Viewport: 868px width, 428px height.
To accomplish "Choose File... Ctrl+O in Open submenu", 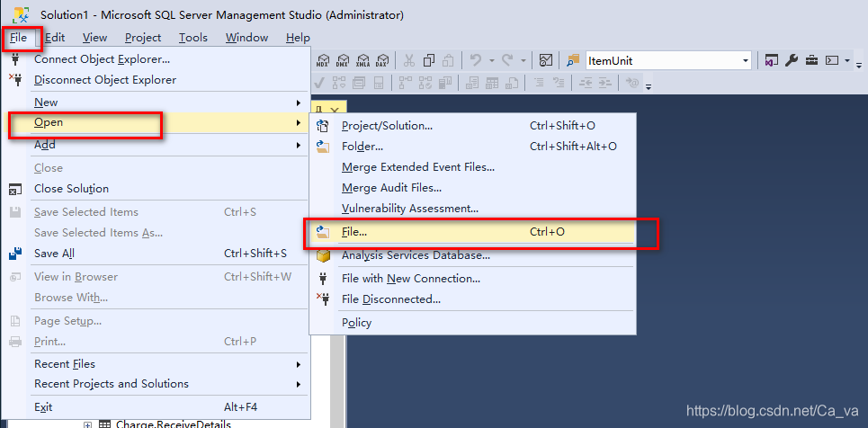I will (x=472, y=232).
